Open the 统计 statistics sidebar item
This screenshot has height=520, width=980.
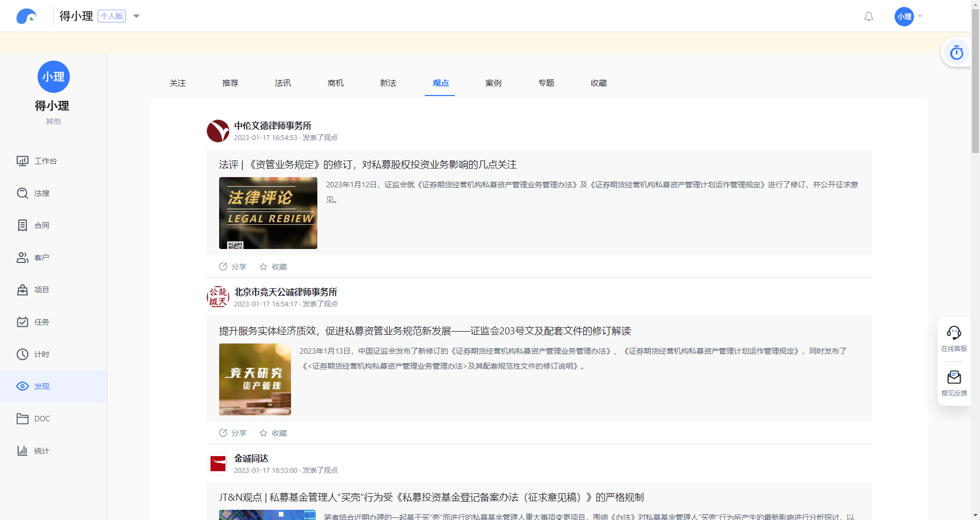[x=53, y=451]
